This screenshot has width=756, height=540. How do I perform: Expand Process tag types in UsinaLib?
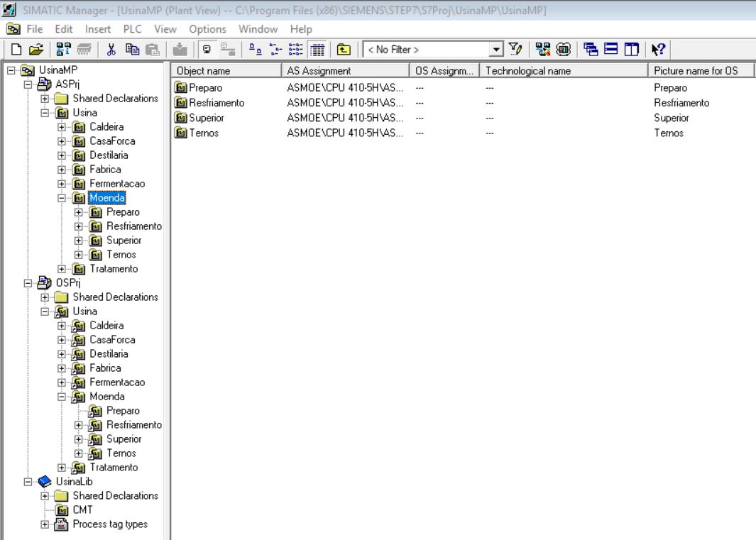point(45,524)
